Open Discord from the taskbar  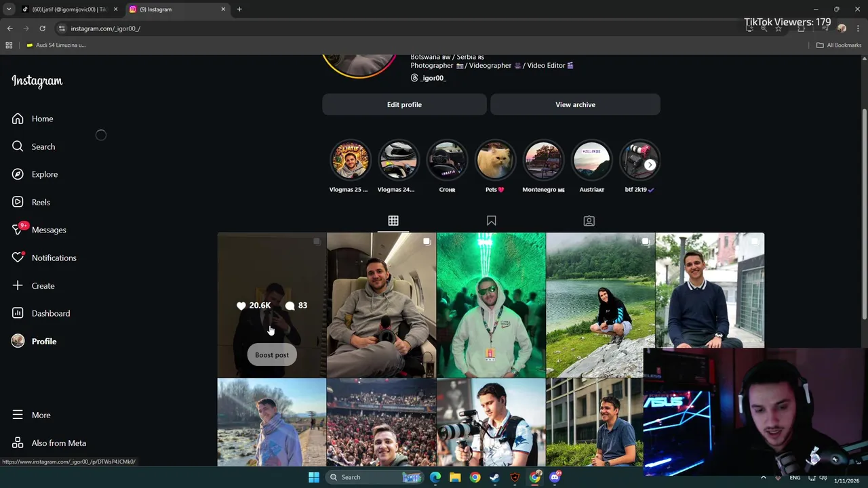pos(555,477)
